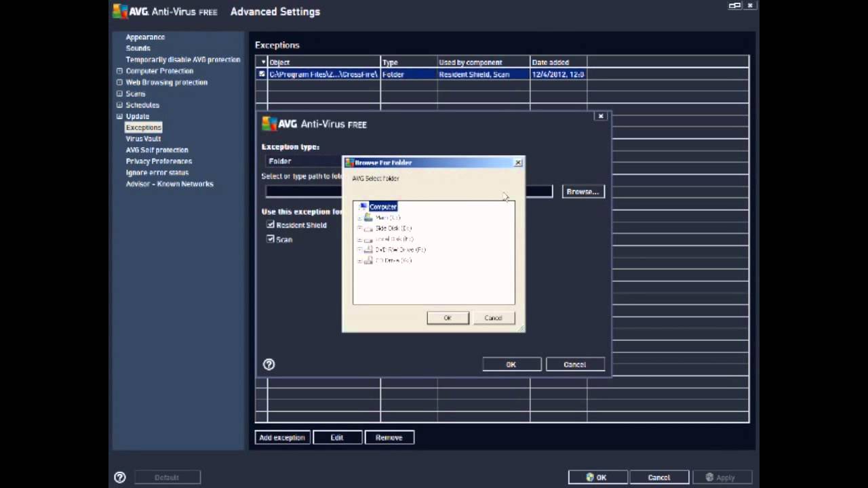Screen dimensions: 868x488
Task: Select Local Disk (E:) in the folder tree
Action: [x=394, y=239]
